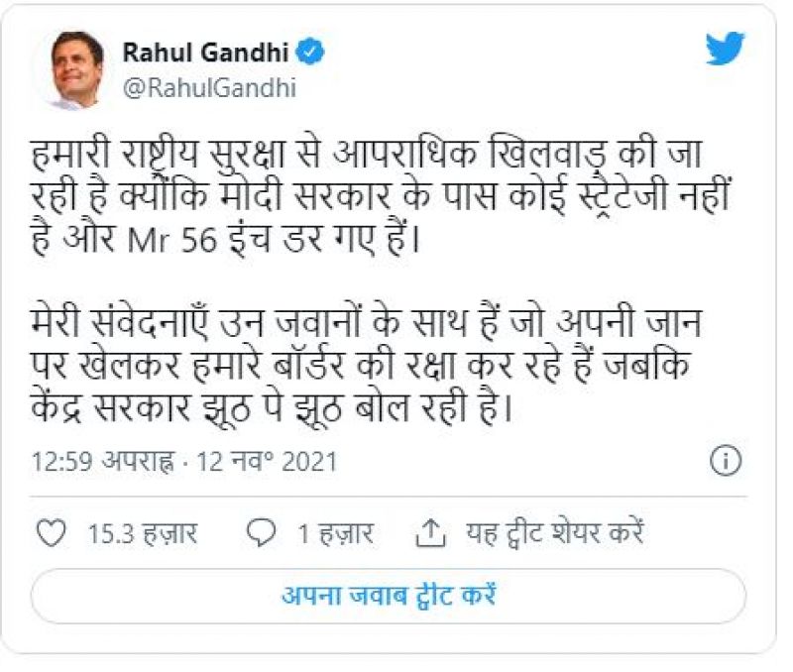Viewport: 793px width, 672px height.
Task: Click the यह ट्वीट शेयर करें link
Action: [555, 535]
